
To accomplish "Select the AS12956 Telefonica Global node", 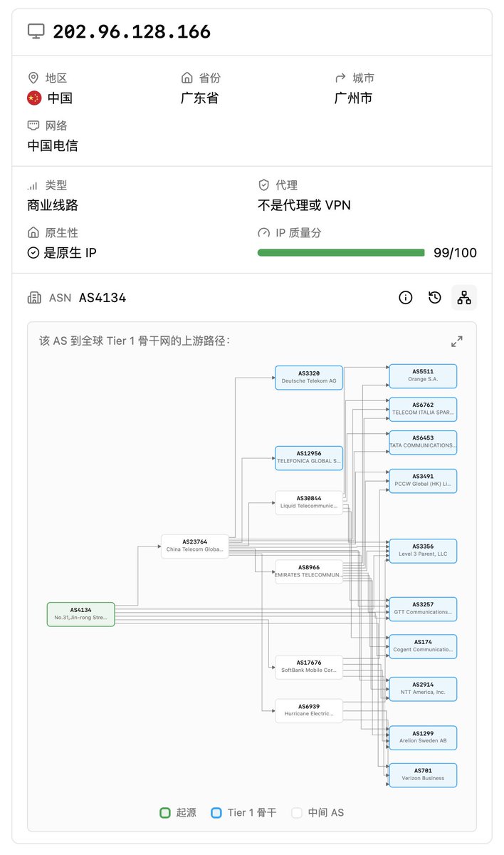I will click(x=309, y=458).
